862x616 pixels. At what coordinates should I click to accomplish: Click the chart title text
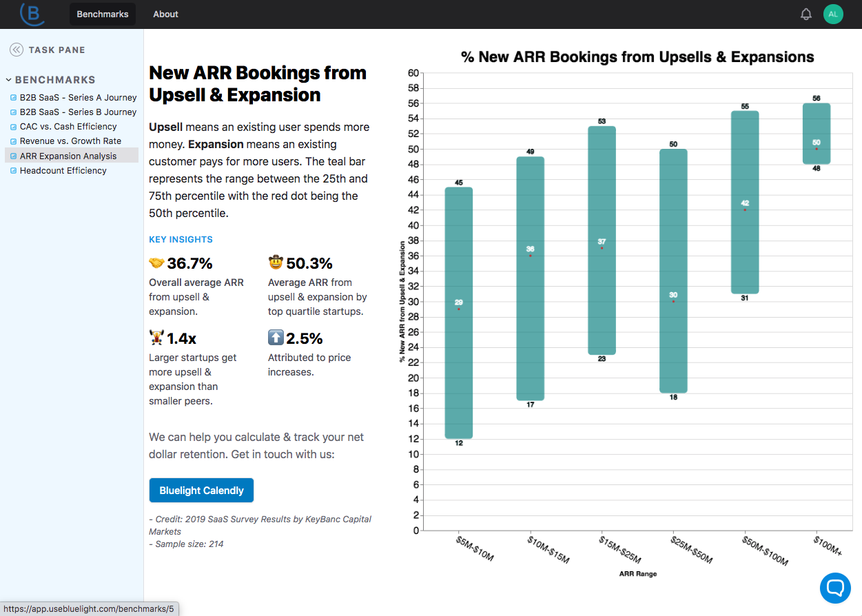[637, 57]
